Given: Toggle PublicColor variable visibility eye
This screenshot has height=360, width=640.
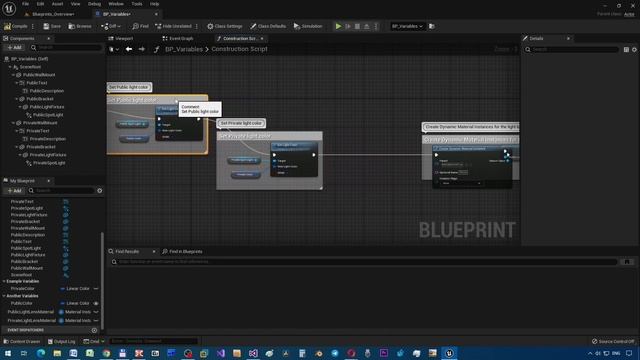Looking at the screenshot, I should point(96,303).
